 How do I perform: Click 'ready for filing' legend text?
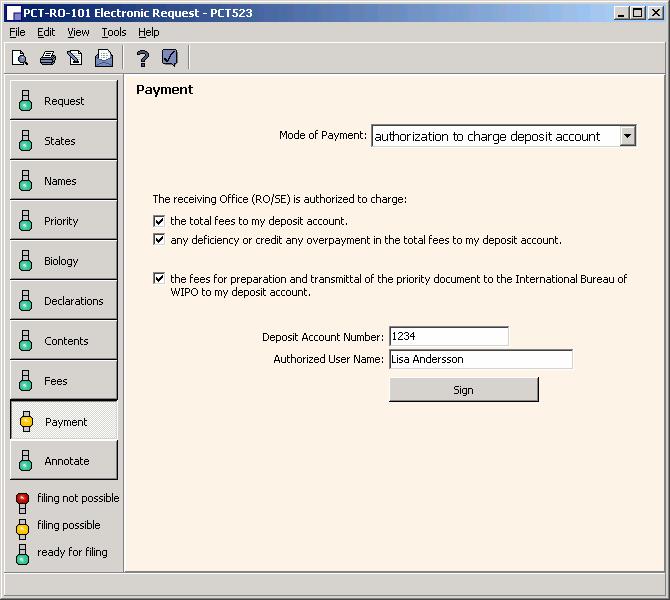click(72, 552)
